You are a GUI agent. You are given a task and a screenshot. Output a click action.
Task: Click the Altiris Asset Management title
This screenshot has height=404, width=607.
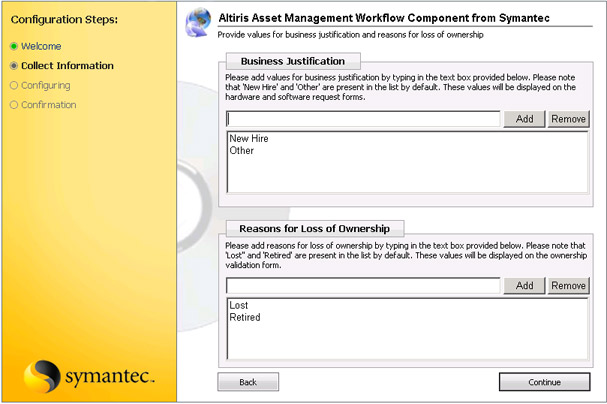pyautogui.click(x=384, y=18)
